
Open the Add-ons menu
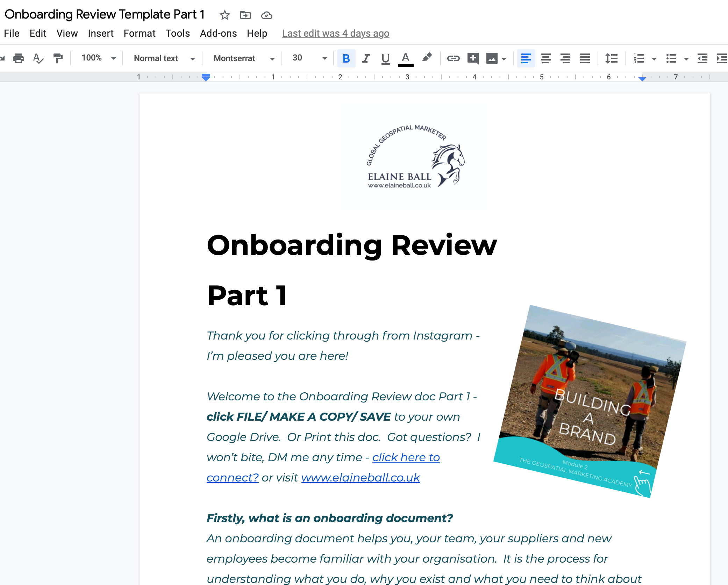pos(218,33)
